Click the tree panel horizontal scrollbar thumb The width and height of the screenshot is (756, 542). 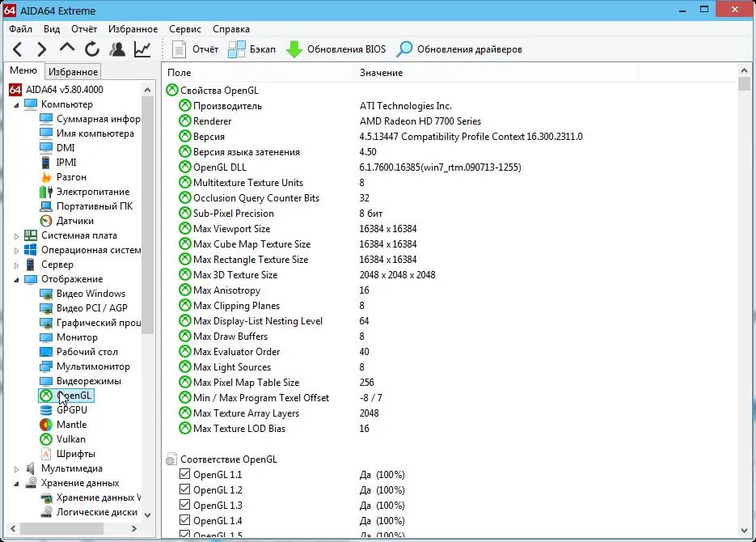pyautogui.click(x=61, y=528)
